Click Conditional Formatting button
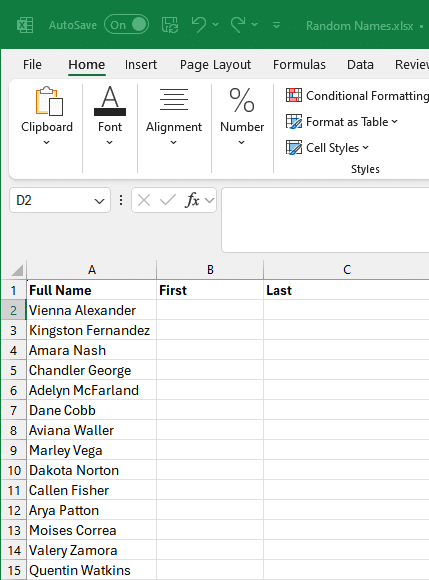 tap(357, 96)
